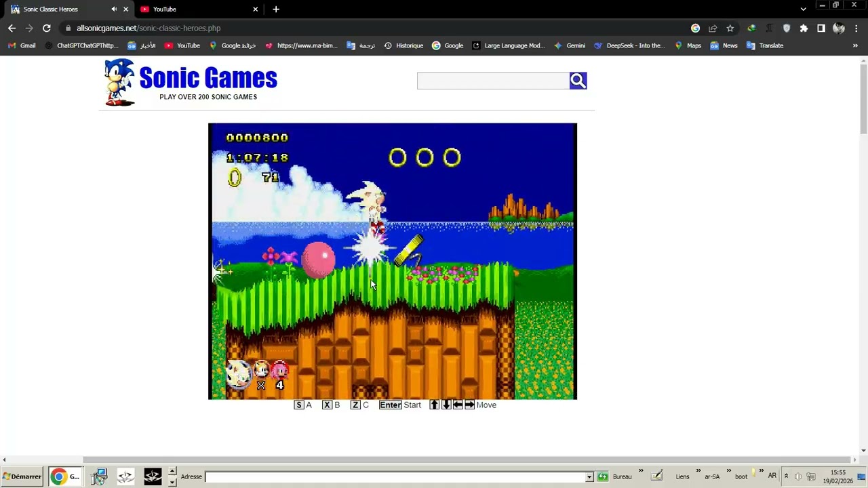Open the Gemini bookmark
The height and width of the screenshot is (488, 868).
point(570,45)
